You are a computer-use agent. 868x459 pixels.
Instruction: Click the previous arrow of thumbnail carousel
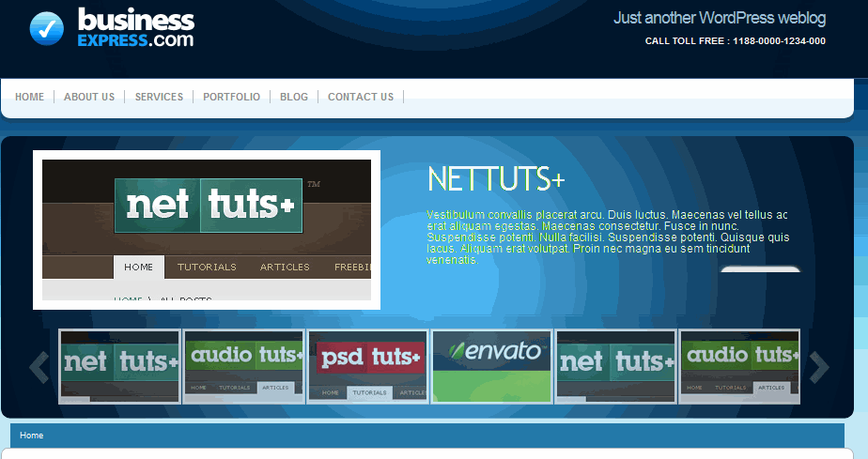39,367
